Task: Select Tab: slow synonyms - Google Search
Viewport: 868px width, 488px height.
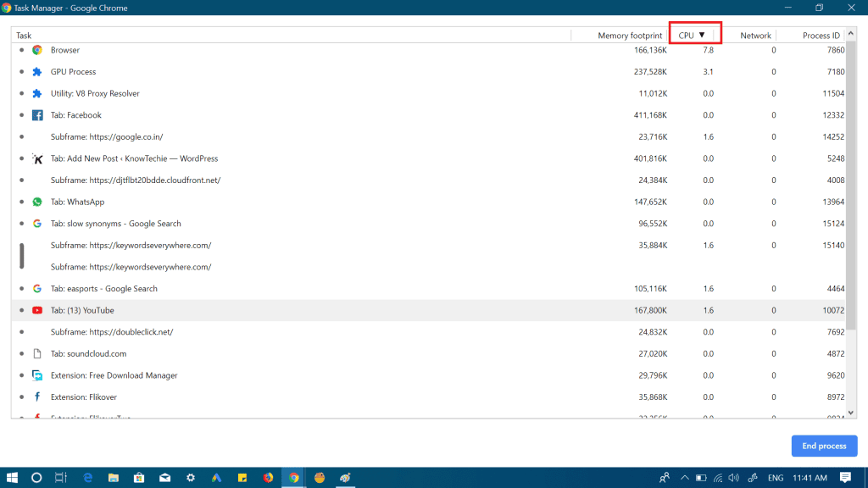Action: pyautogui.click(x=428, y=224)
